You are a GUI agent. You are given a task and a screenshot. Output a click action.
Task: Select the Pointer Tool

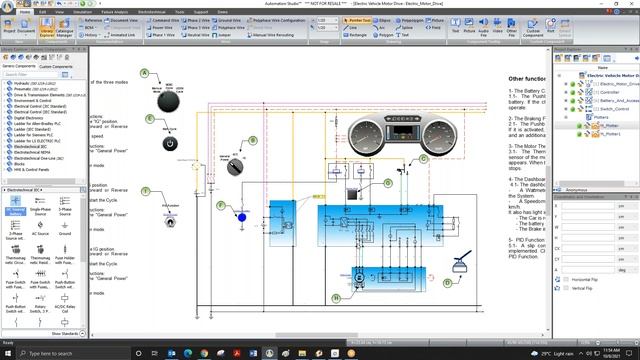pyautogui.click(x=356, y=20)
